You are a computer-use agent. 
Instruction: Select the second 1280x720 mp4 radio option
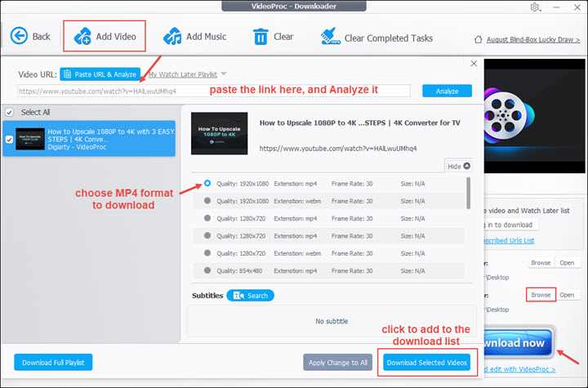207,235
